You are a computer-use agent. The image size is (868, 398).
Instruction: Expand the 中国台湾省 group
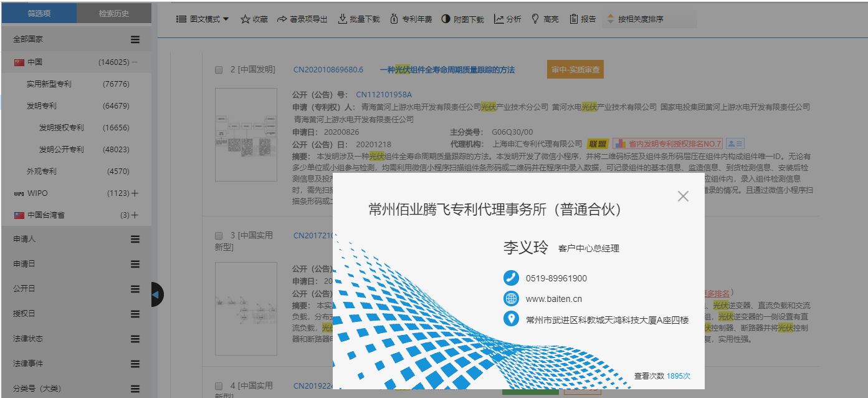[135, 215]
